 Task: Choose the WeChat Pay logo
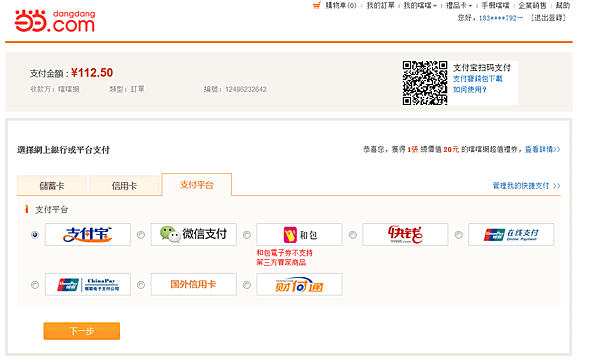click(x=194, y=234)
